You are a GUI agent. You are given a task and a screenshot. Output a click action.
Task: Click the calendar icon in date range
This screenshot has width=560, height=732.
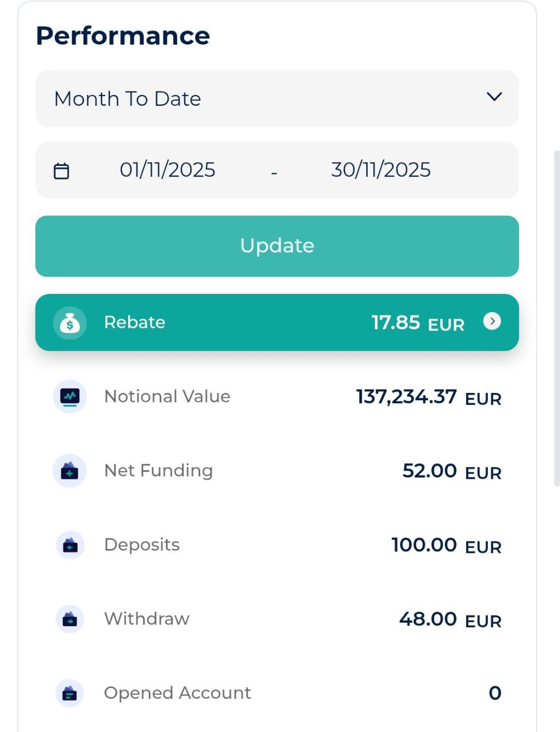[x=61, y=171]
